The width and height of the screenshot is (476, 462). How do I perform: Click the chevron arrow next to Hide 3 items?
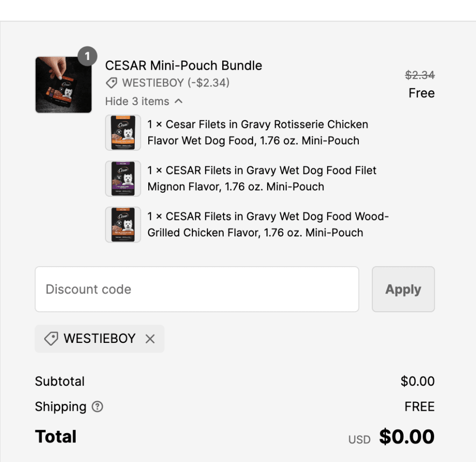coord(178,101)
